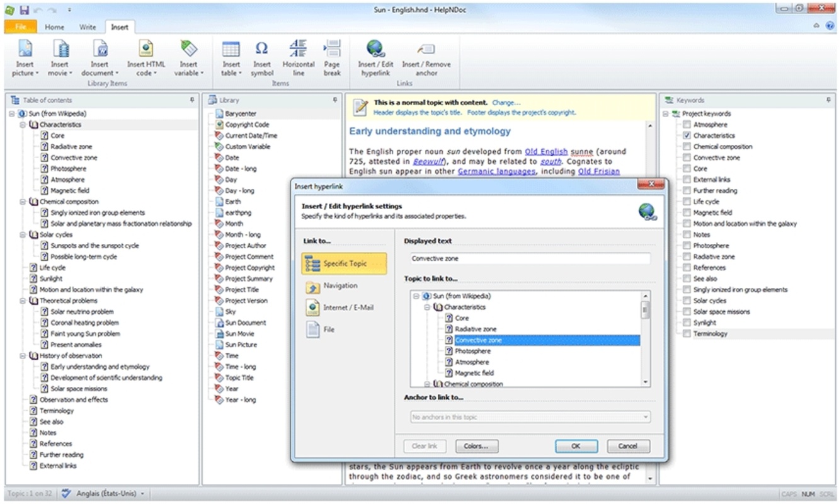Check the Magnetic field keyword checkbox

pos(687,213)
